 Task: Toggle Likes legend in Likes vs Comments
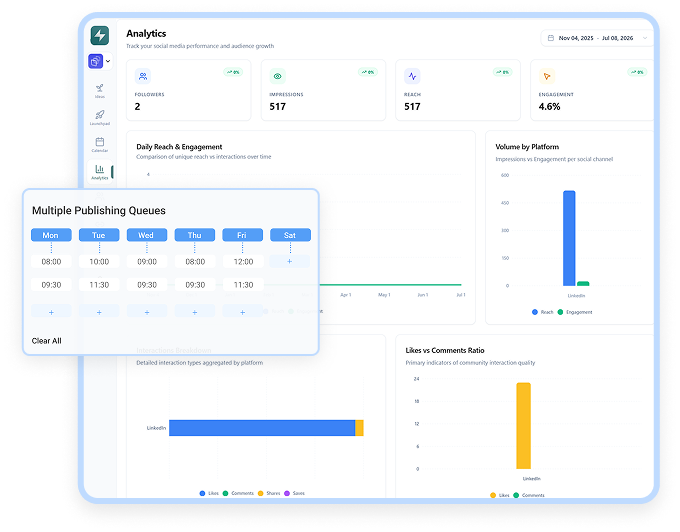pyautogui.click(x=500, y=495)
